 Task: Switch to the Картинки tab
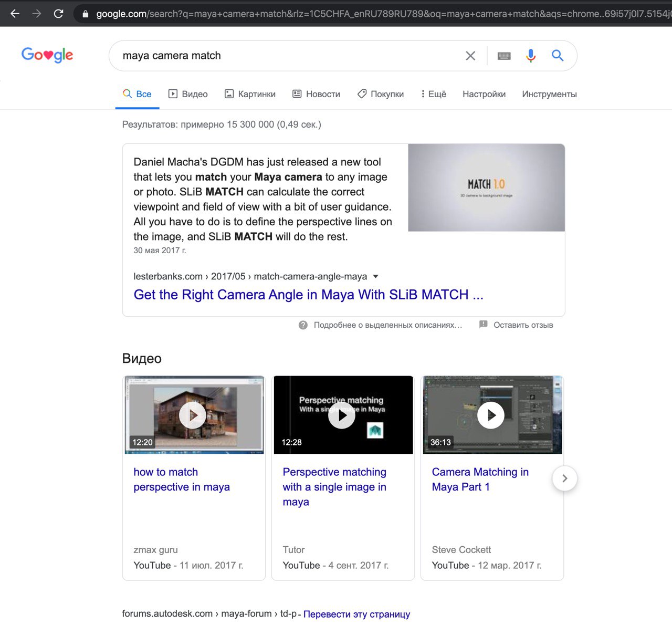(x=250, y=94)
